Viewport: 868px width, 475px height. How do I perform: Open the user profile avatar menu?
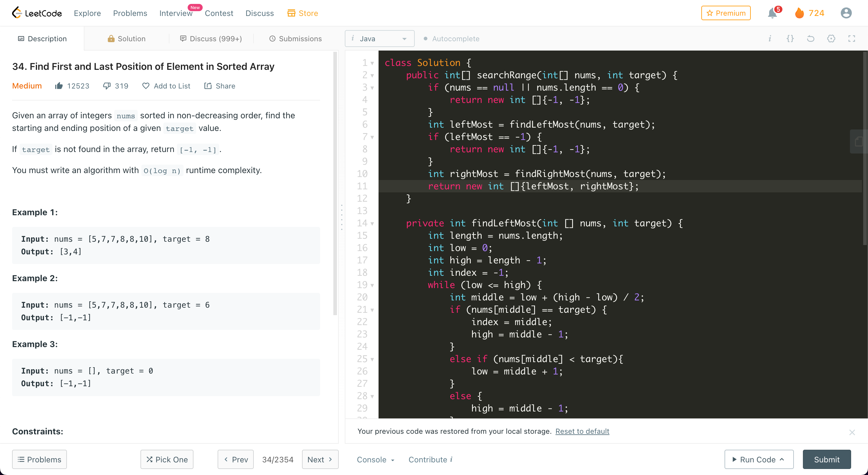pyautogui.click(x=846, y=13)
